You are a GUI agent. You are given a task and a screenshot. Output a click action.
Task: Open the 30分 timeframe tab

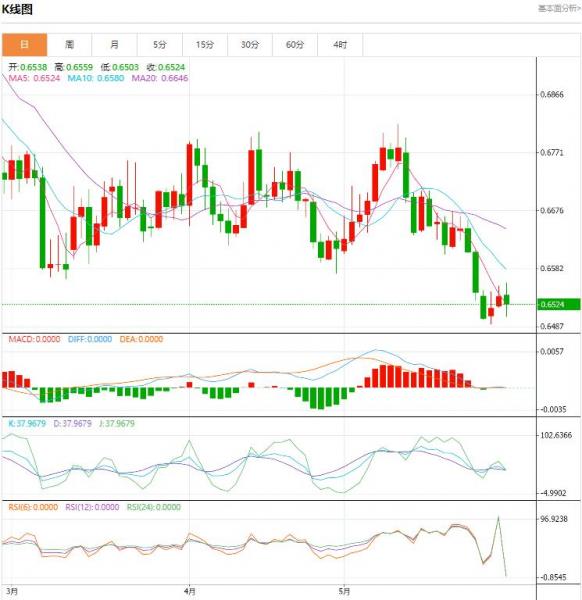click(x=250, y=45)
